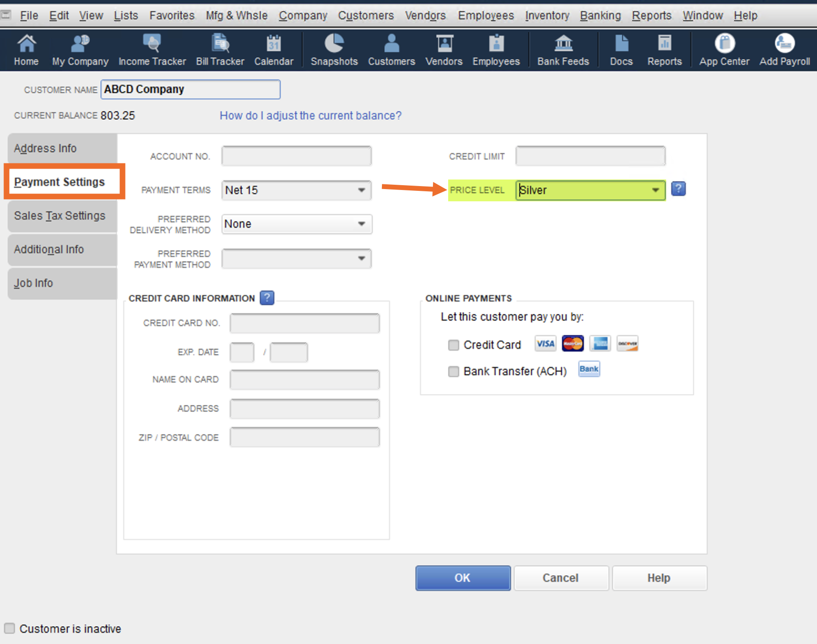Click the Add Payroll icon
The height and width of the screenshot is (644, 817).
click(x=784, y=50)
